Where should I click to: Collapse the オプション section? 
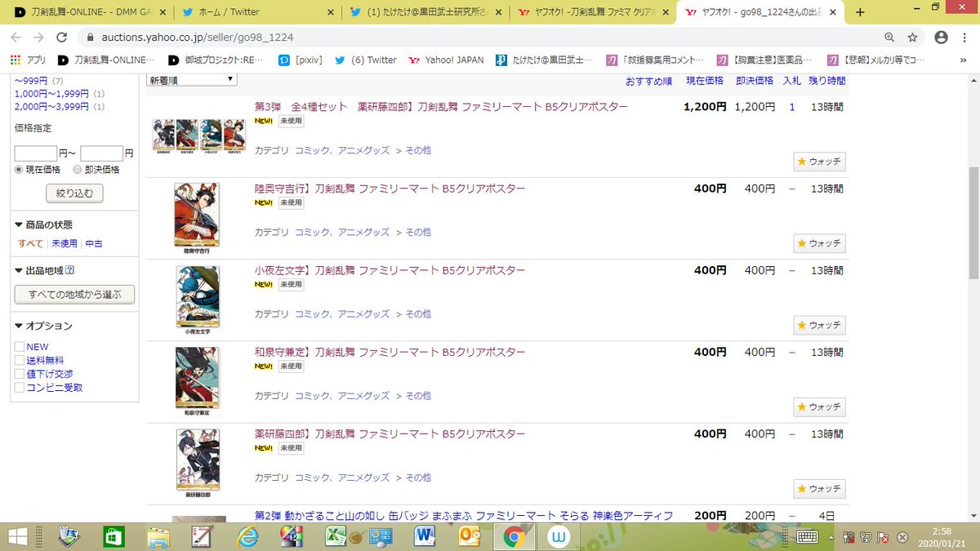pos(44,326)
